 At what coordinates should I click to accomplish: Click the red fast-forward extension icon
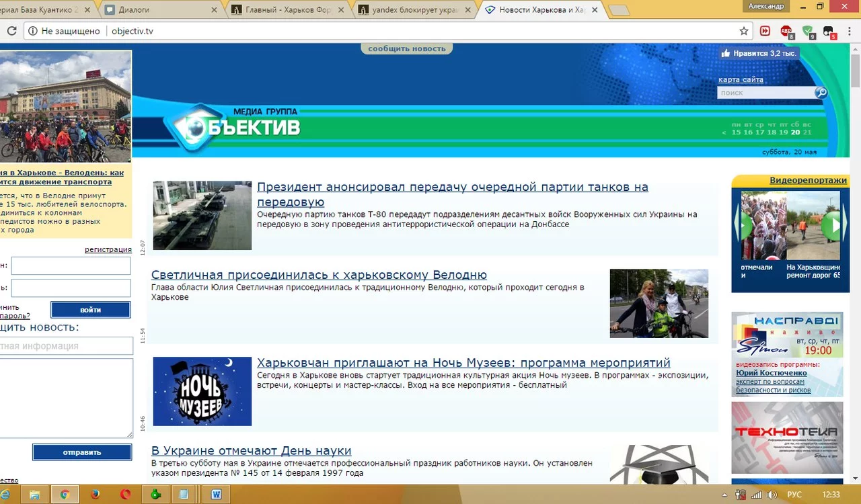765,30
